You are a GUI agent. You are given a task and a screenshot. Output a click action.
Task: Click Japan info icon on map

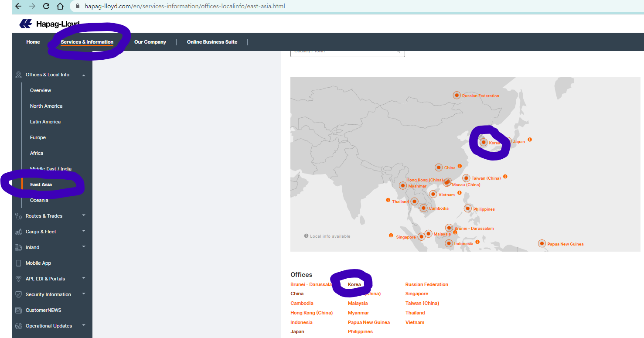pyautogui.click(x=530, y=140)
